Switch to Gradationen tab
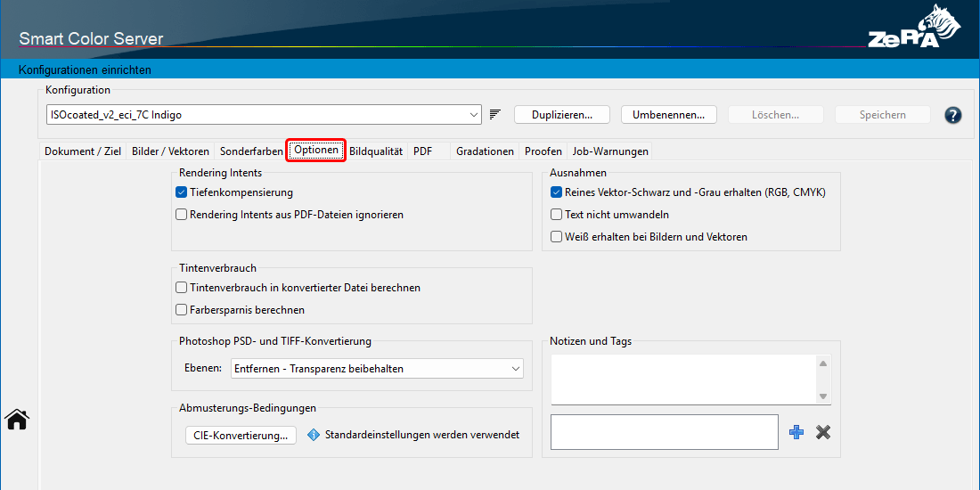The image size is (980, 490). (x=485, y=151)
